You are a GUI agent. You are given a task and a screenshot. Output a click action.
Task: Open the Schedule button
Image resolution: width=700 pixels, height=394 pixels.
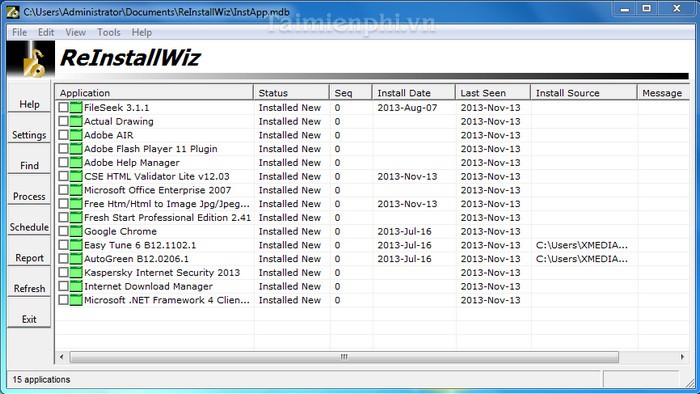(29, 221)
